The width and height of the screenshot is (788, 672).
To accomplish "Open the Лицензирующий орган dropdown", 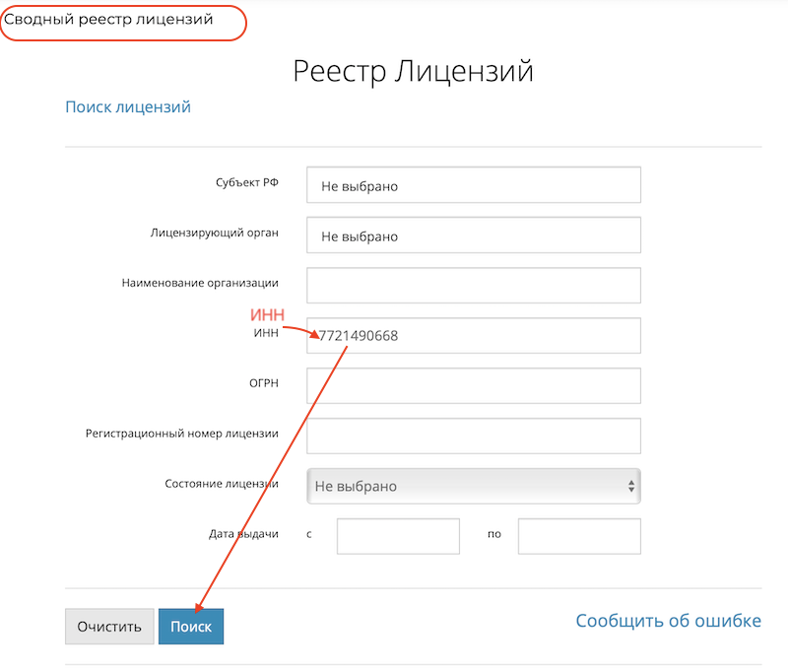I will 473,235.
